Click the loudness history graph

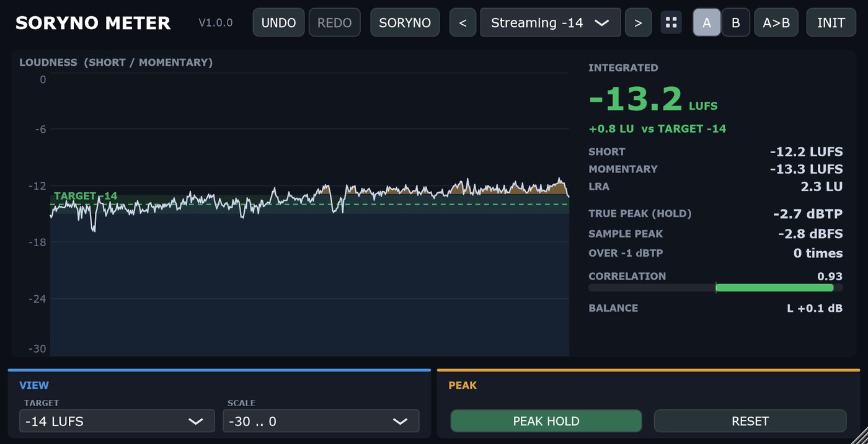click(309, 215)
